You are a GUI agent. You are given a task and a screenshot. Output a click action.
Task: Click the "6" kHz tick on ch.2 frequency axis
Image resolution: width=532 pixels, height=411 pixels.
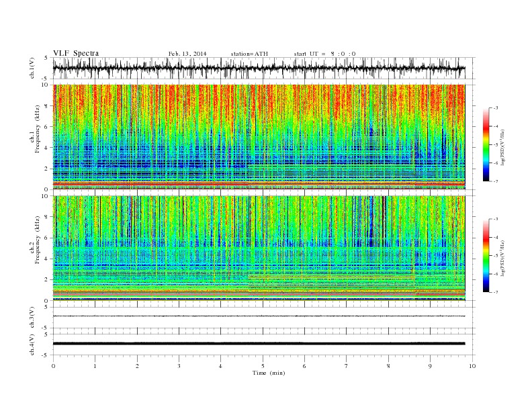[47, 238]
